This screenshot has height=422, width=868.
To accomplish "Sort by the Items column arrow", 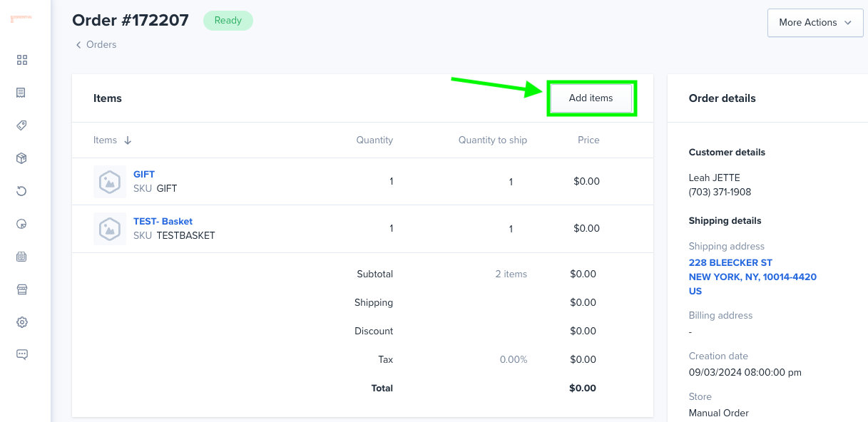I will click(x=128, y=140).
